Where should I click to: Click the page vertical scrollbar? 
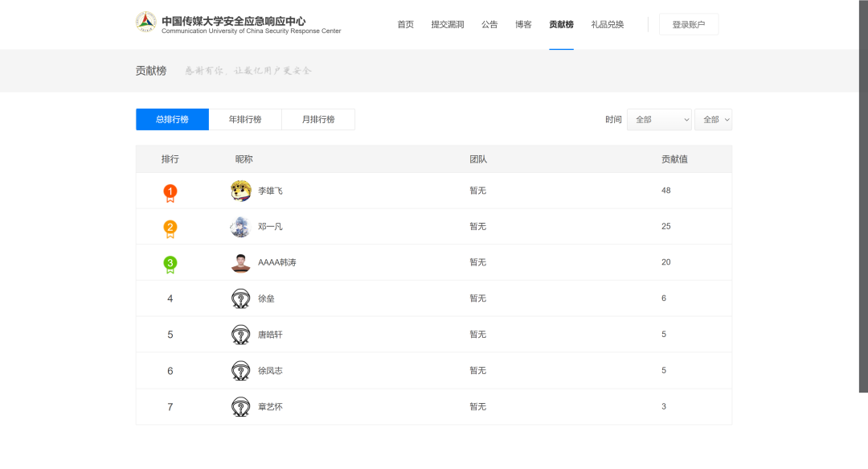tap(863, 201)
